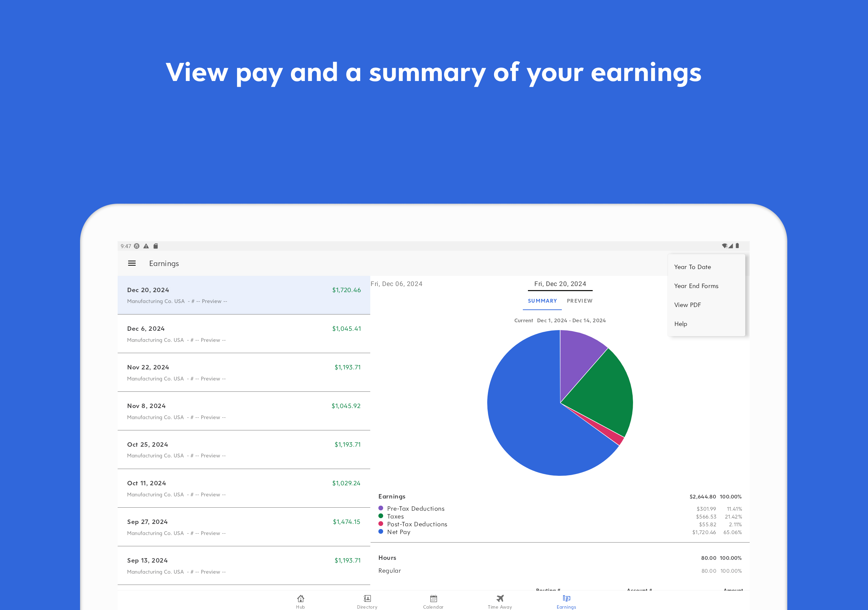Go to previous pay date Dec 06, 2024
Image resolution: width=868 pixels, height=610 pixels.
pyautogui.click(x=396, y=284)
